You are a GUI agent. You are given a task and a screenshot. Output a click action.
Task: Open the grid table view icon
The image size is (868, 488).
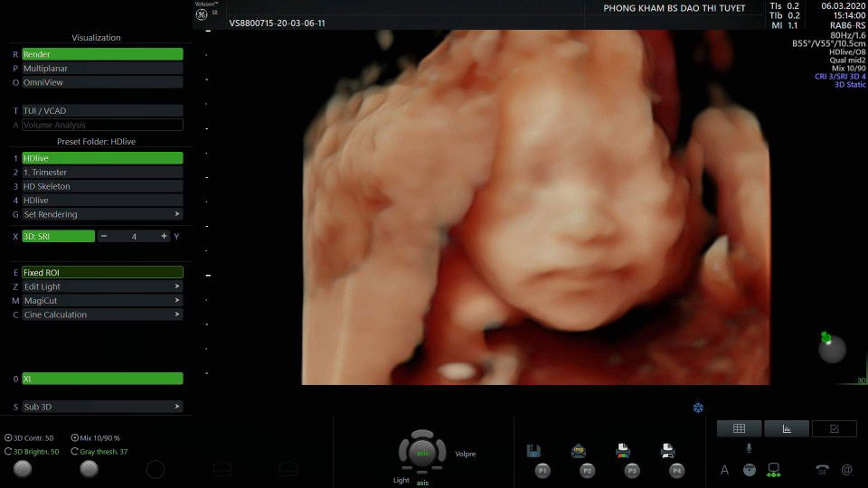click(739, 428)
